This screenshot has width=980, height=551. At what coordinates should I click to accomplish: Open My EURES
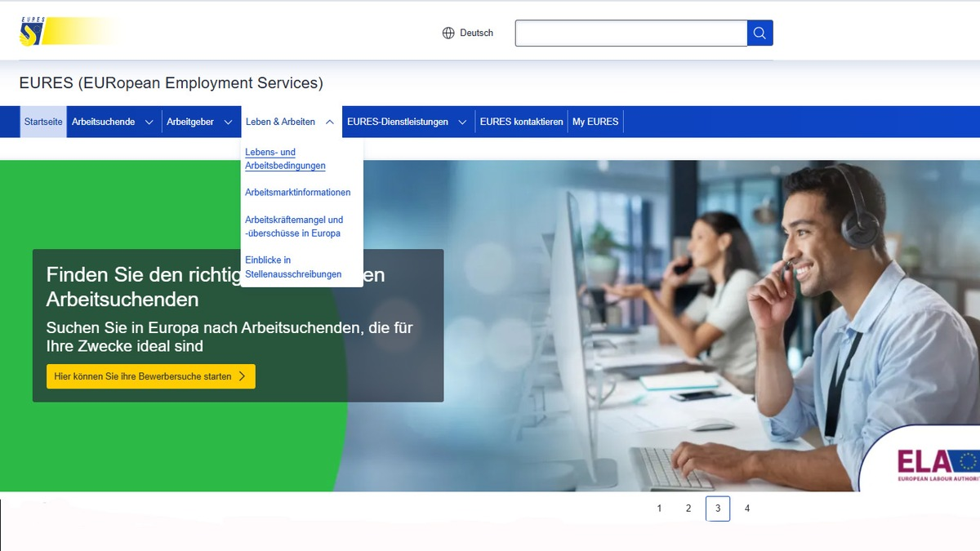click(x=595, y=121)
